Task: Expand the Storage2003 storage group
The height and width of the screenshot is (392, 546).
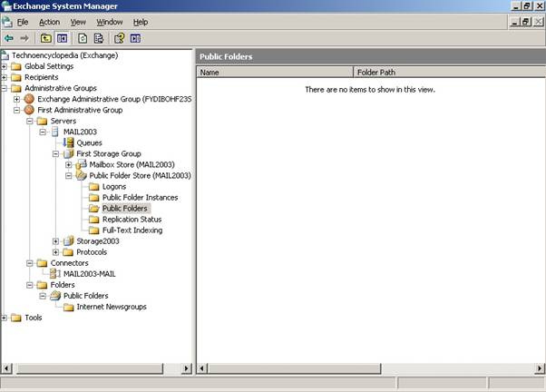Action: click(x=55, y=241)
